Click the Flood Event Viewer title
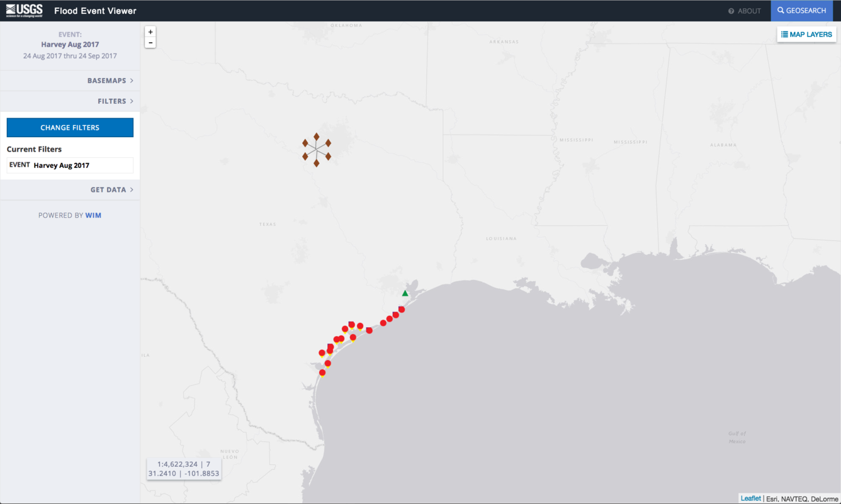The width and height of the screenshot is (841, 504). coord(95,11)
